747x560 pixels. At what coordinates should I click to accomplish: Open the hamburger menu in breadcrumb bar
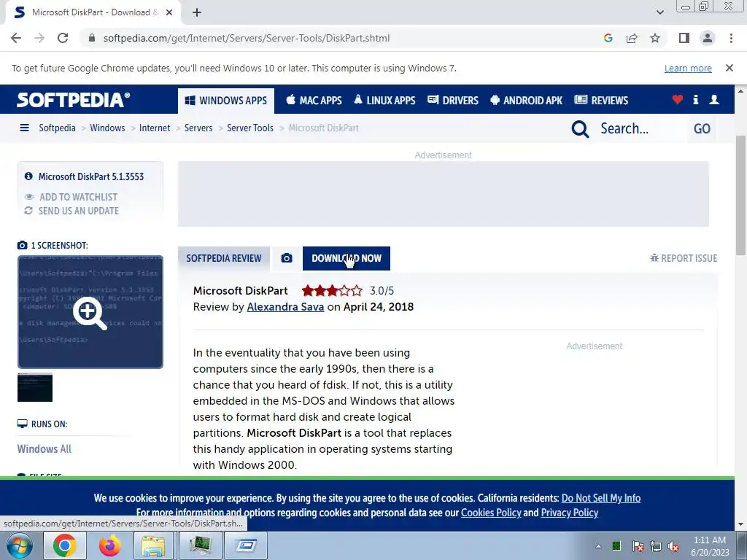[x=24, y=128]
